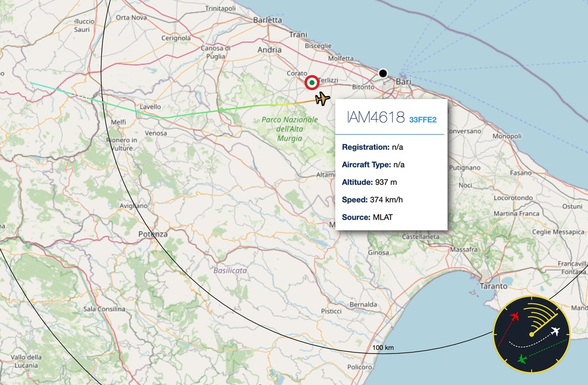Click the Venosa town label
The width and height of the screenshot is (588, 385).
(156, 133)
